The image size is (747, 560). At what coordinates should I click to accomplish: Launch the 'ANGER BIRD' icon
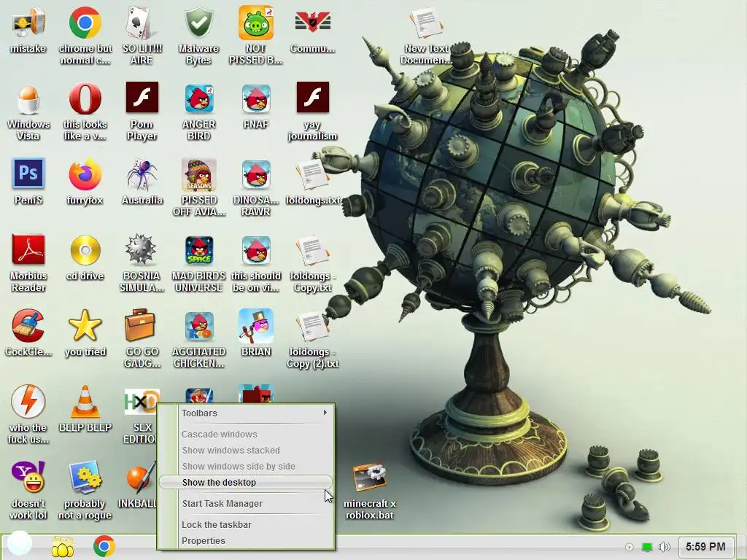(x=198, y=98)
